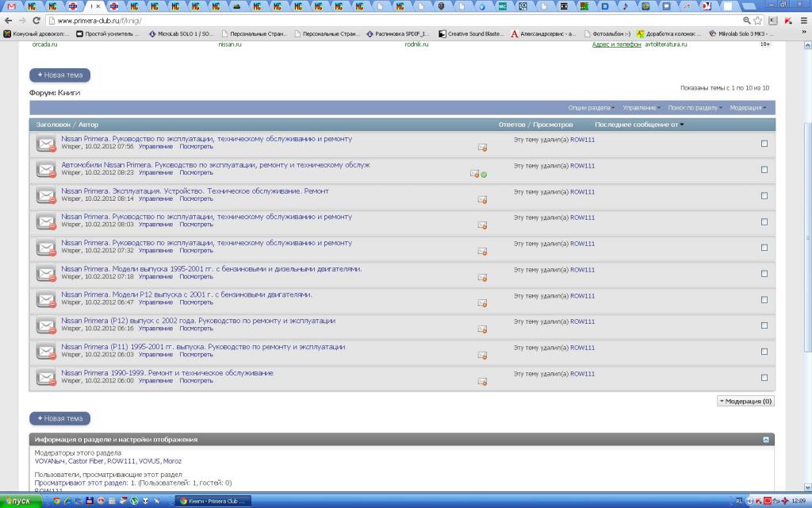Check the box for 'Модели P12 выпуска' thread
This screenshot has width=812, height=508.
coord(764,299)
